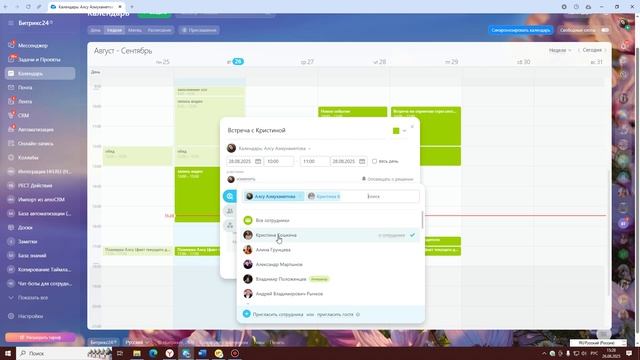Open Задачи и Проекты in the sidebar
The width and height of the screenshot is (640, 360).
coord(39,60)
